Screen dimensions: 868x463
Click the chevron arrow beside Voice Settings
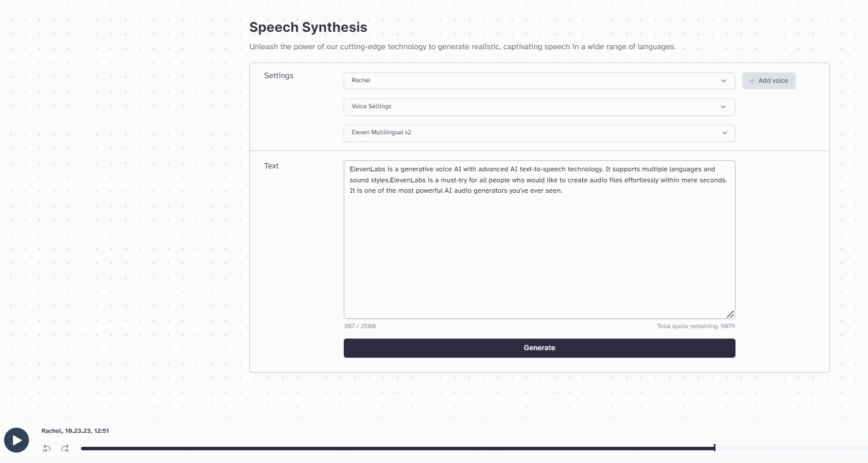pyautogui.click(x=723, y=107)
